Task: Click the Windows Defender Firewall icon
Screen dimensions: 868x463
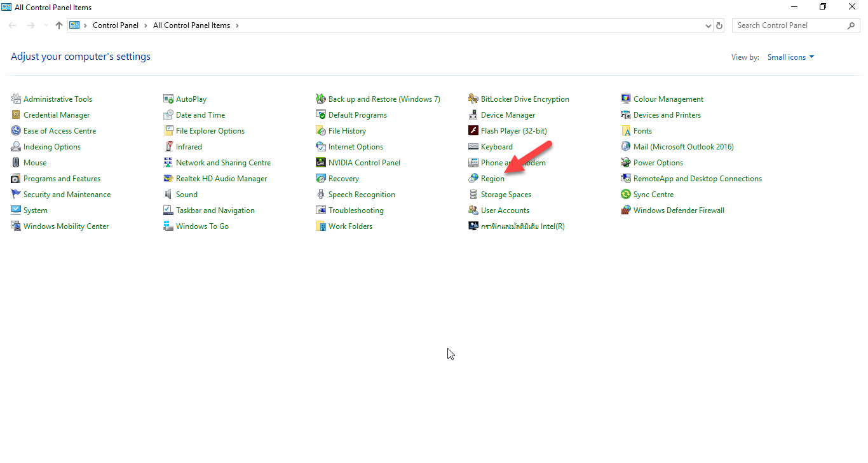Action: (x=626, y=210)
